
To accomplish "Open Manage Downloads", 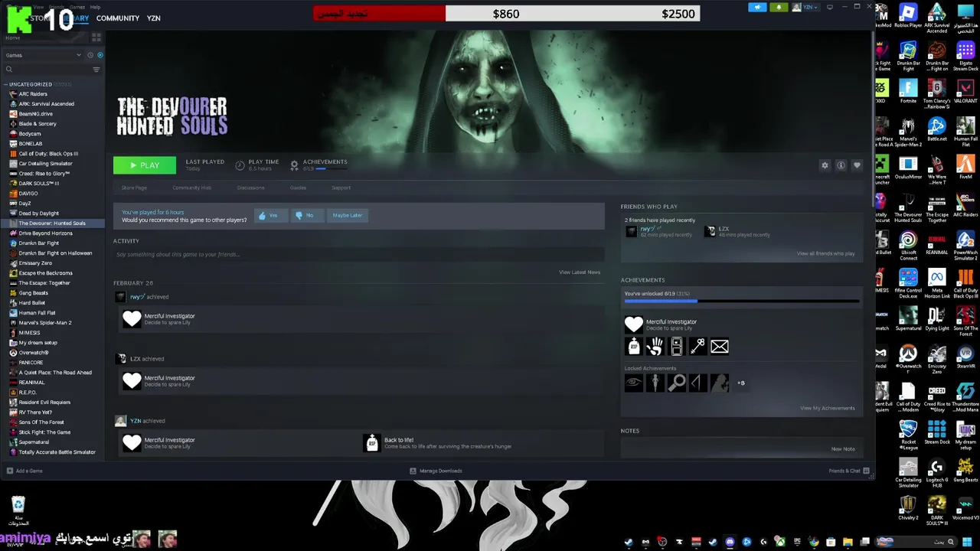I will click(436, 471).
